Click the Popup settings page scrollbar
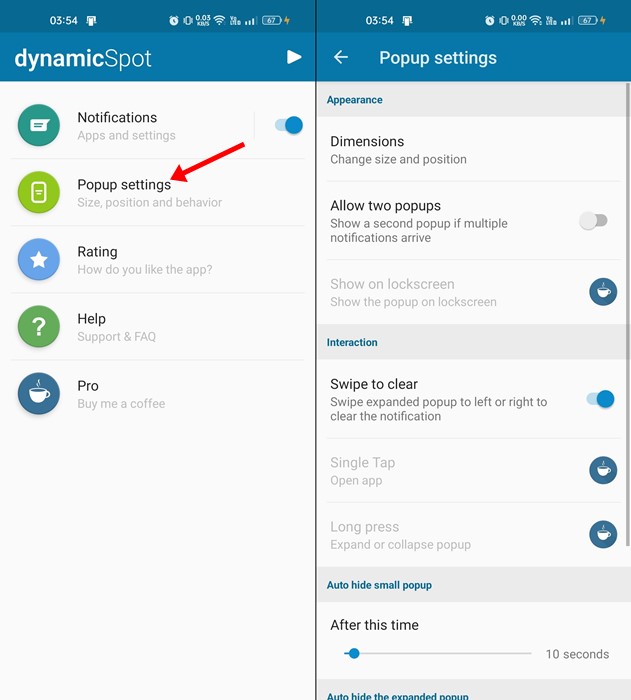This screenshot has height=700, width=631. click(627, 315)
